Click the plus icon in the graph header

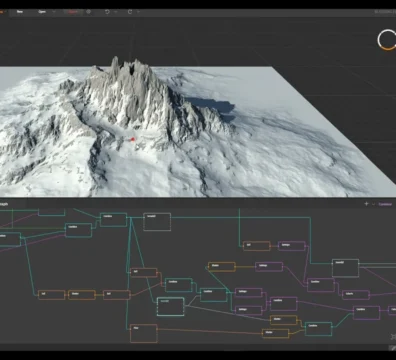click(x=366, y=204)
